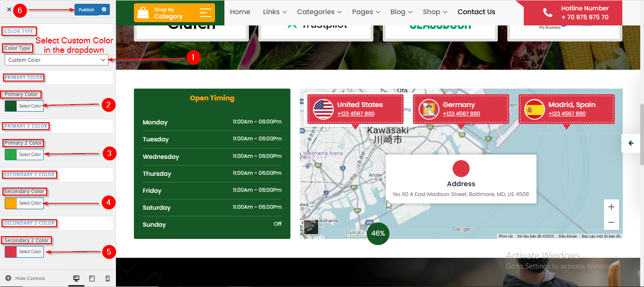Viewport: 644px width, 287px height.
Task: Switch to mobile preview device icon
Action: (x=107, y=279)
